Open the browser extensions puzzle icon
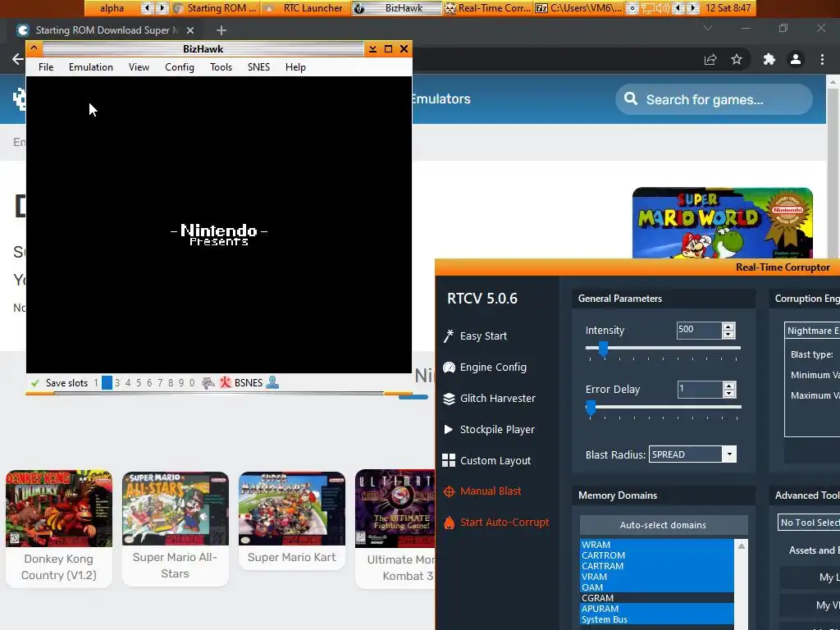Viewport: 840px width, 630px height. pos(769,59)
